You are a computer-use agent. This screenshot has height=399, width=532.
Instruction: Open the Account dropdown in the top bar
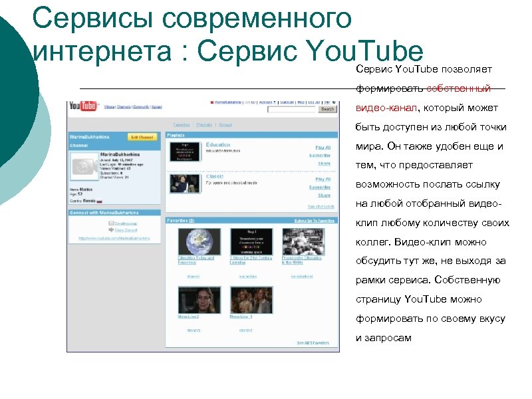pos(268,101)
